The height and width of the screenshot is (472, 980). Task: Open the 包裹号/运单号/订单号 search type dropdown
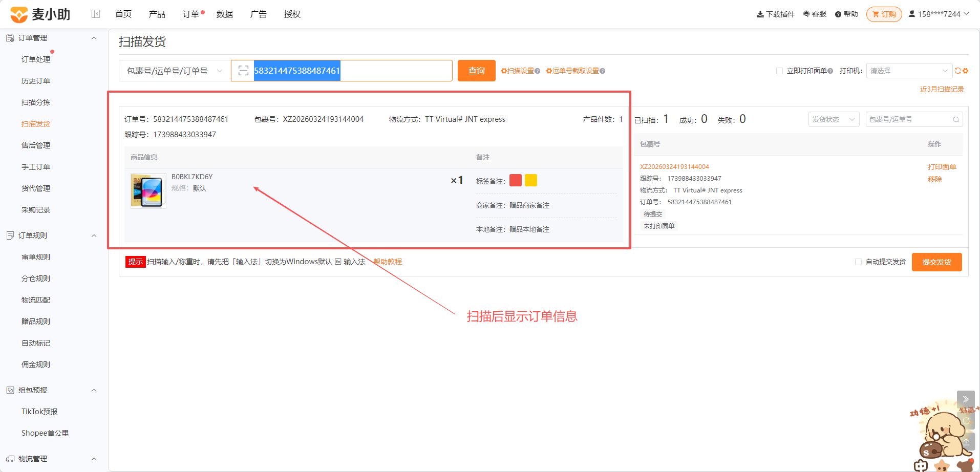(x=175, y=71)
